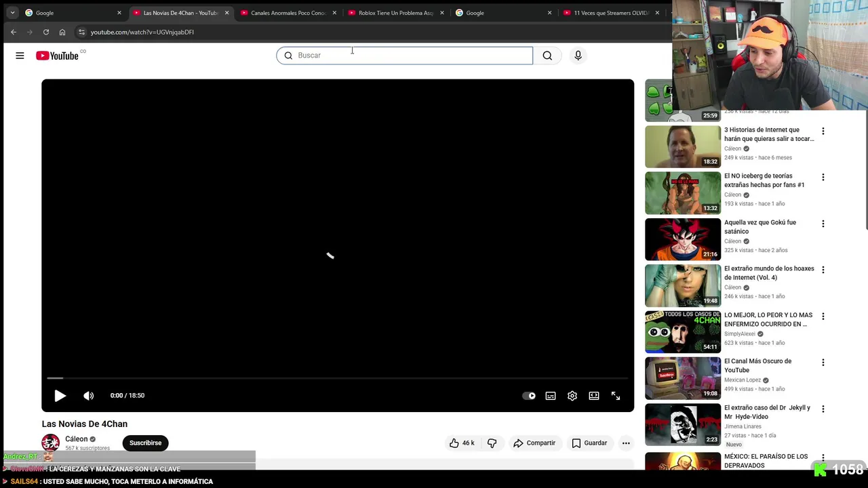Open more actions ellipsis below the video
This screenshot has width=868, height=488.
(626, 443)
